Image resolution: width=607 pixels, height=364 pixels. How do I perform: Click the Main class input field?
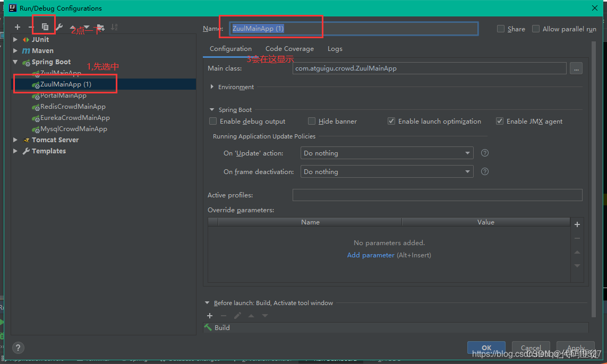430,68
